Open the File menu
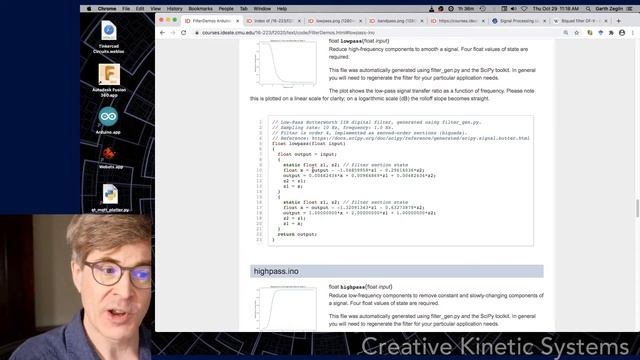Image resolution: width=640 pixels, height=360 pixels. coord(126,9)
